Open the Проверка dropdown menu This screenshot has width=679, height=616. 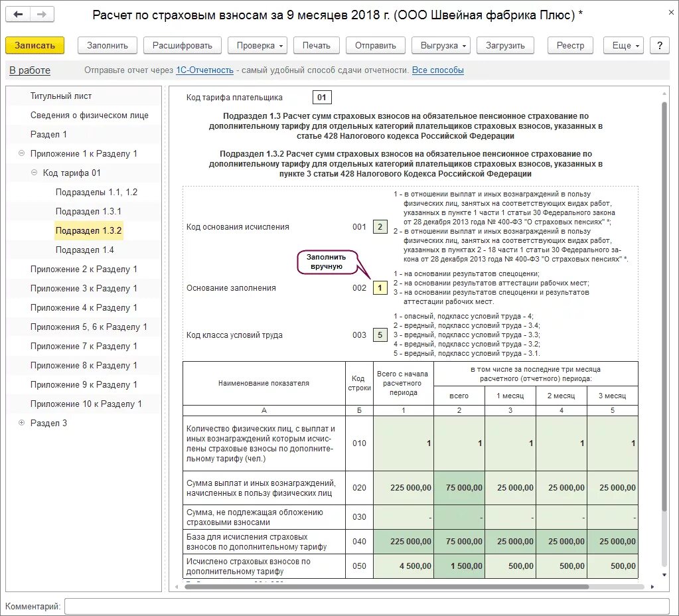258,46
